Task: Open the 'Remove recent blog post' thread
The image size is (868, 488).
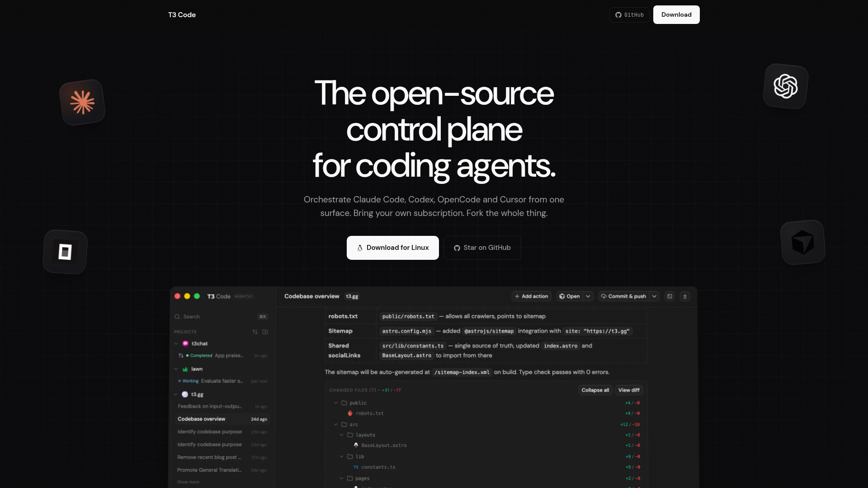Action: (222, 457)
